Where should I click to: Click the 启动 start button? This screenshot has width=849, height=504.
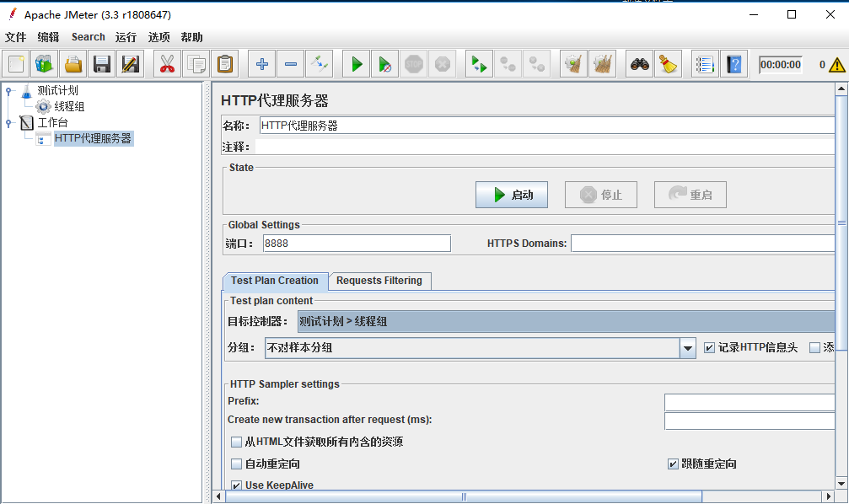tap(512, 195)
